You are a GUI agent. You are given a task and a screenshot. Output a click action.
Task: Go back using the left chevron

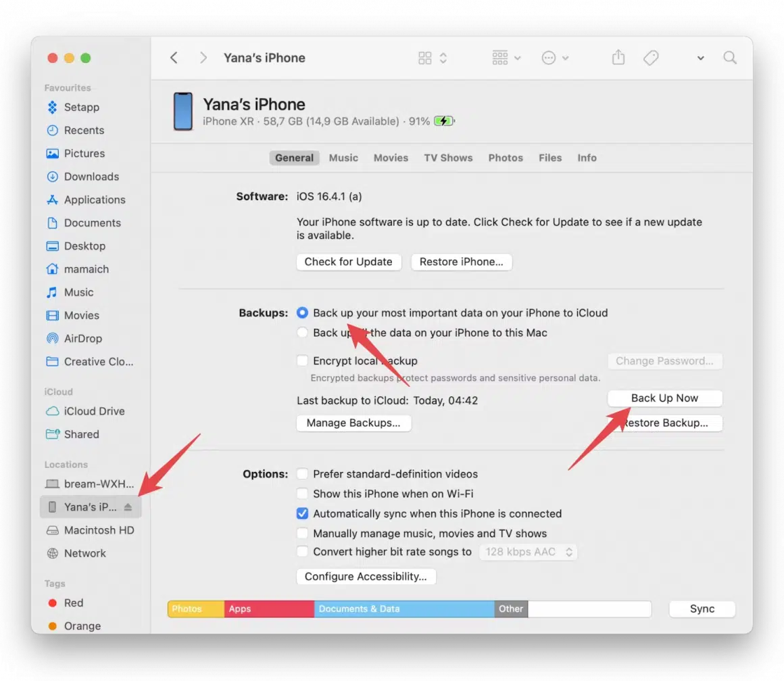pos(174,58)
